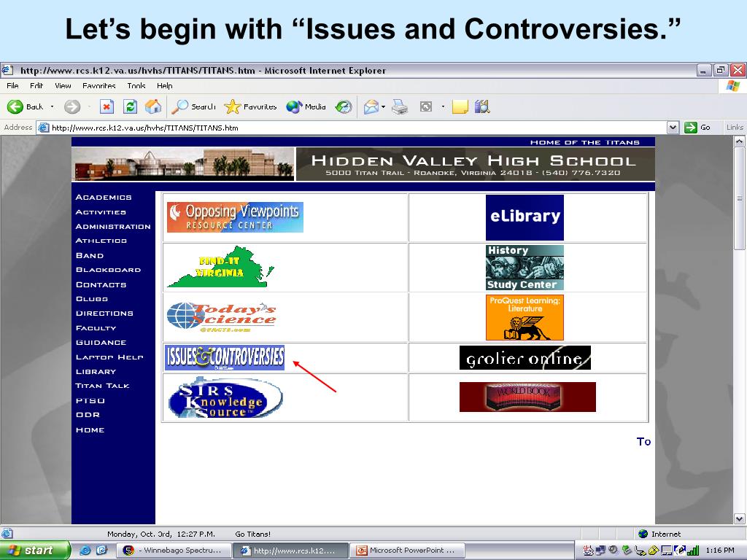This screenshot has width=747, height=560.
Task: Open the Media globe icon
Action: click(x=294, y=106)
